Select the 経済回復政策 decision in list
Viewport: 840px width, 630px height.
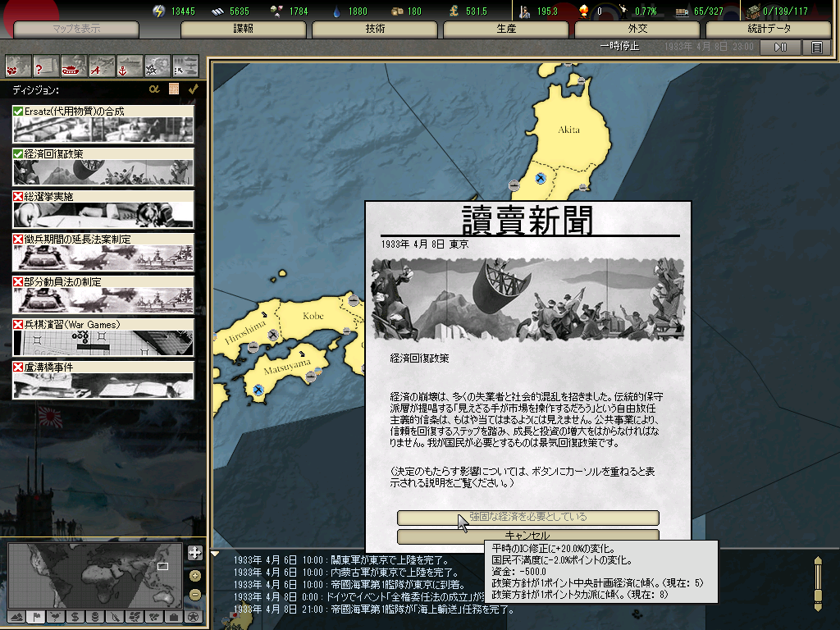click(x=103, y=167)
